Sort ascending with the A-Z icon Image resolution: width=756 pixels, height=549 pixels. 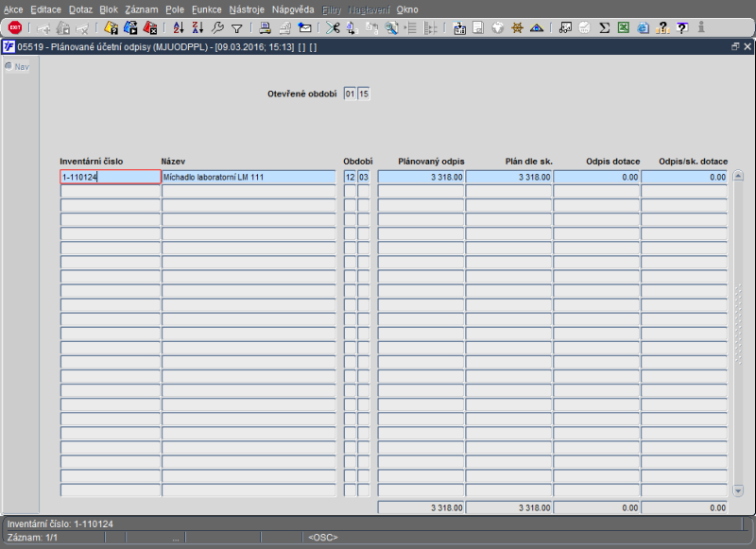click(179, 28)
